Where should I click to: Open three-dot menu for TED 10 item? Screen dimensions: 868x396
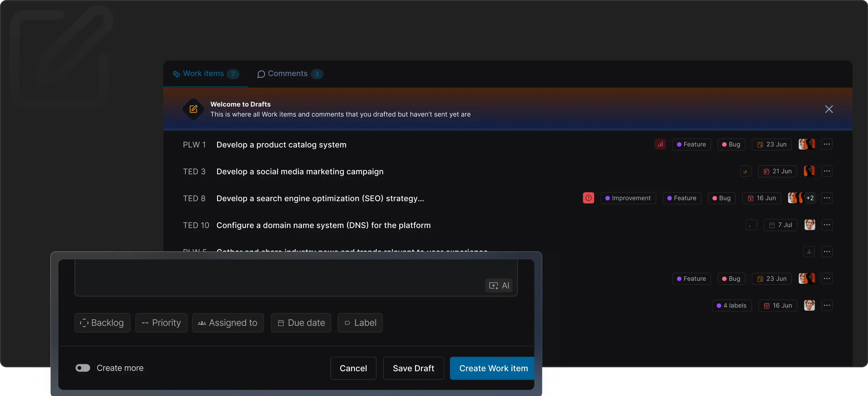(x=826, y=225)
